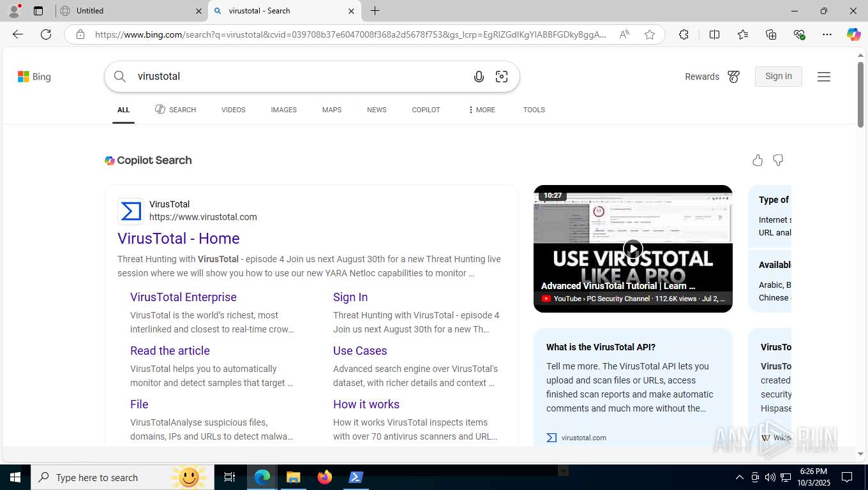Open the Extensions puzzle icon
Image resolution: width=868 pixels, height=490 pixels.
(x=684, y=34)
